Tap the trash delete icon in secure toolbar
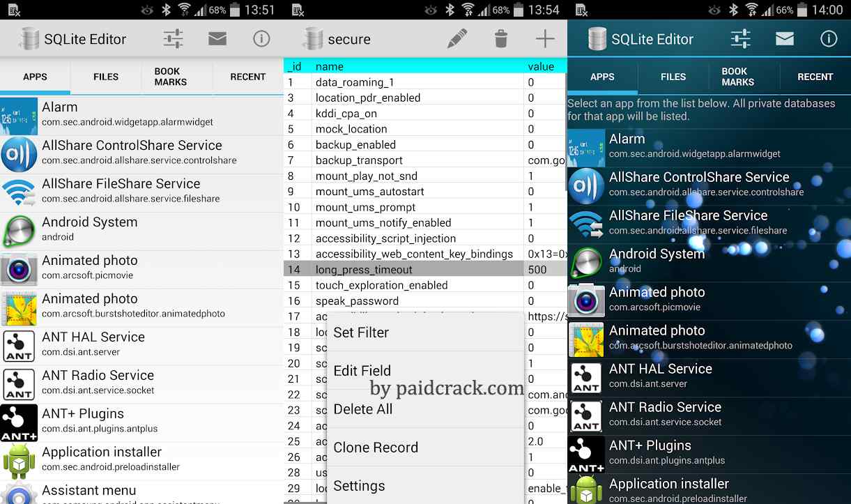This screenshot has height=504, width=851. tap(500, 39)
